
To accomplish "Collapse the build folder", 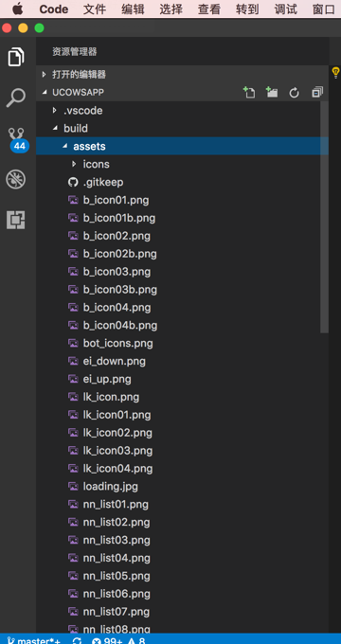I will 183,128.
